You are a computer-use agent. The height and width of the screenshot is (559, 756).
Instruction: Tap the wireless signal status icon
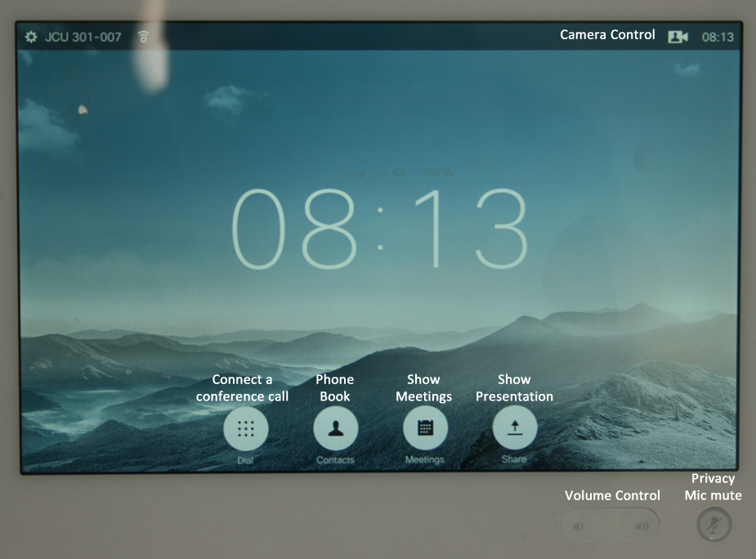[x=143, y=37]
